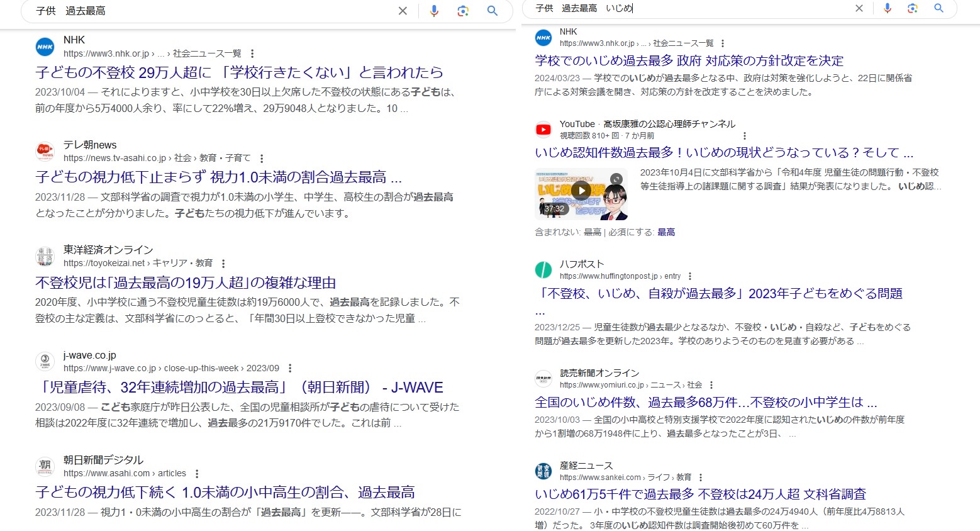Click the YouTube logo icon in the results
980x531 pixels.
point(543,130)
